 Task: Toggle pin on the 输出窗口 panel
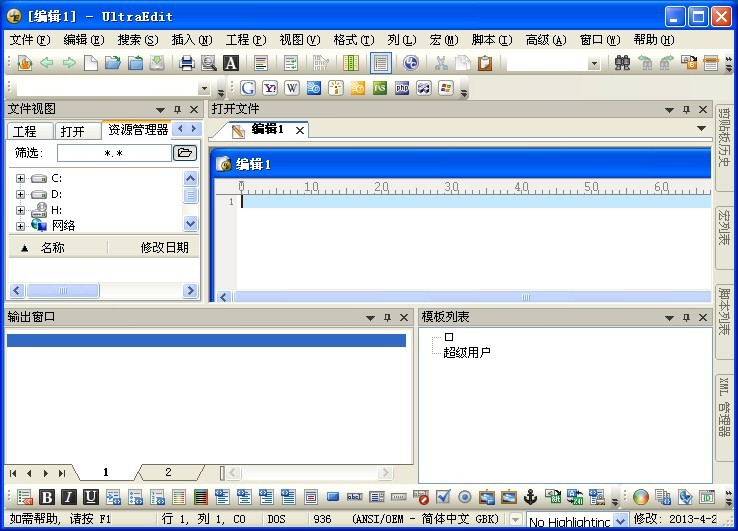coord(387,317)
